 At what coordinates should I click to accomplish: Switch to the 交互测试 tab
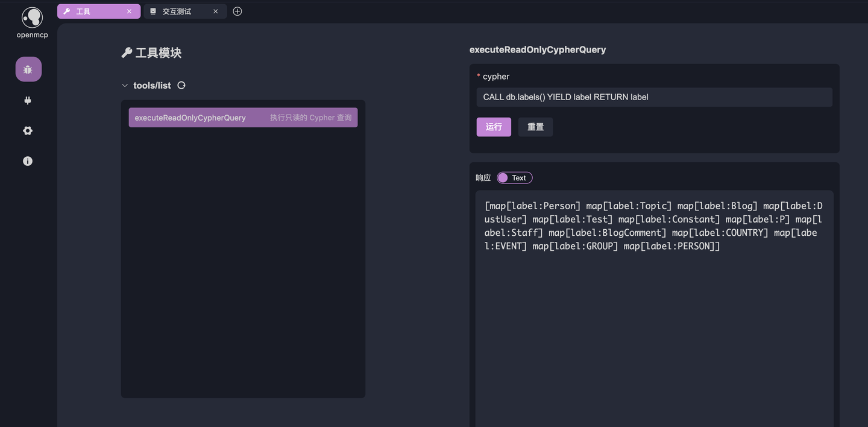pyautogui.click(x=185, y=11)
